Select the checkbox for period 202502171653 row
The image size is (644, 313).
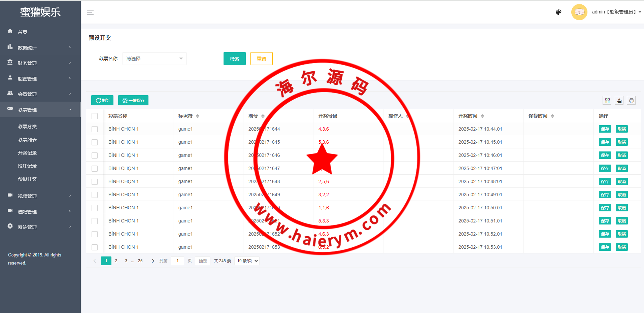(x=95, y=247)
